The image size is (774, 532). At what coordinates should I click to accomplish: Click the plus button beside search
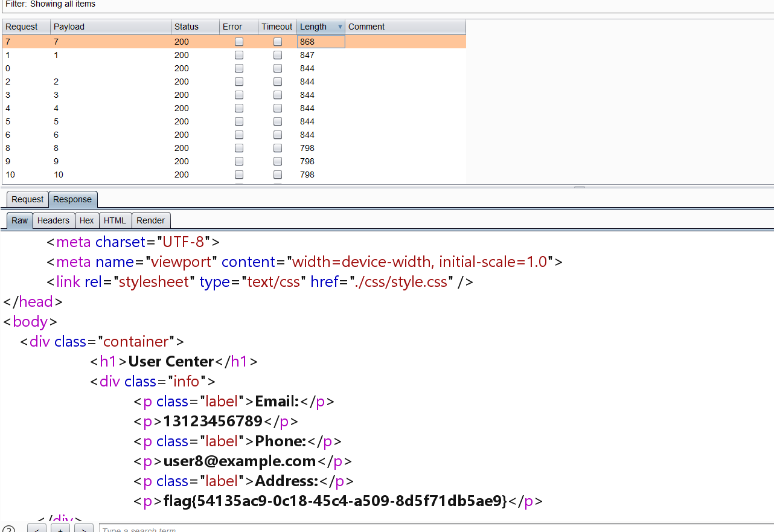coord(60,529)
